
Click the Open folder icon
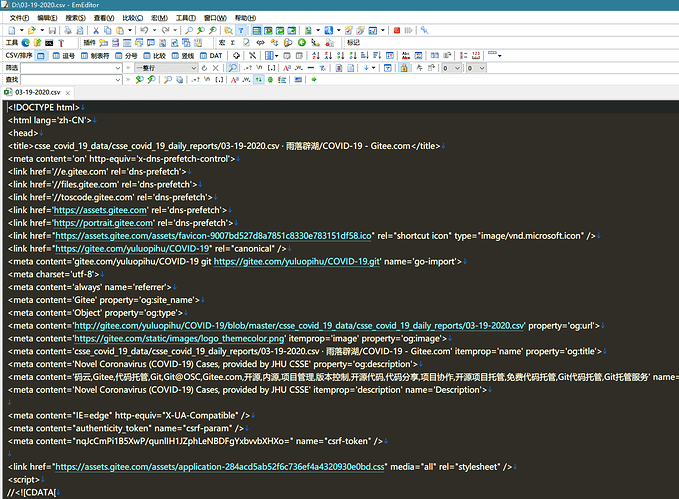tap(31, 31)
